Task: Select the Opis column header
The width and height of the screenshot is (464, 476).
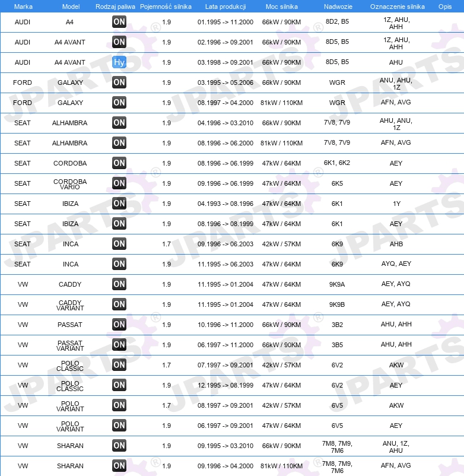Action: click(x=445, y=7)
